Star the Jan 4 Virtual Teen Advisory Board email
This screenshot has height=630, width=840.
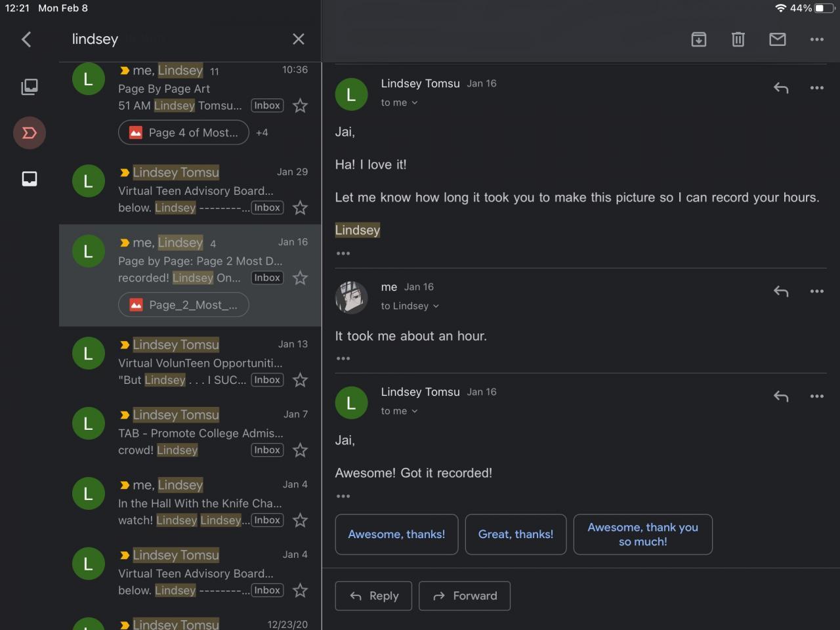coord(300,591)
